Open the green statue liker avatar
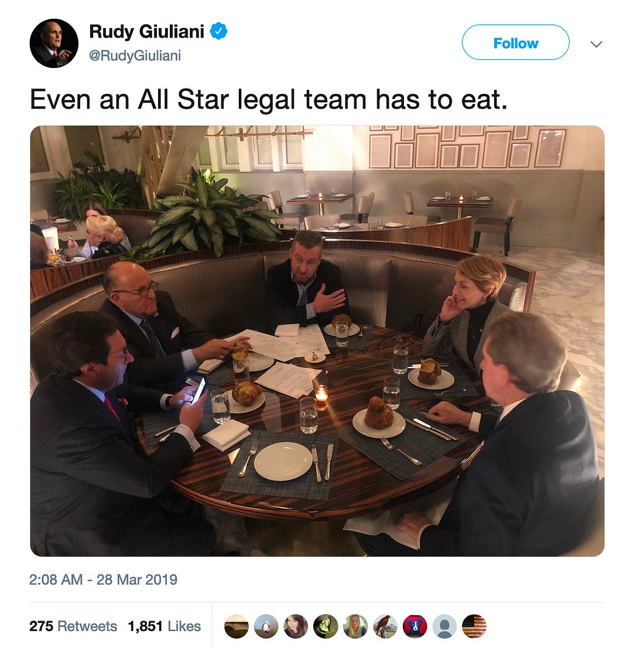Image resolution: width=644 pixels, height=648 pixels. [x=325, y=626]
